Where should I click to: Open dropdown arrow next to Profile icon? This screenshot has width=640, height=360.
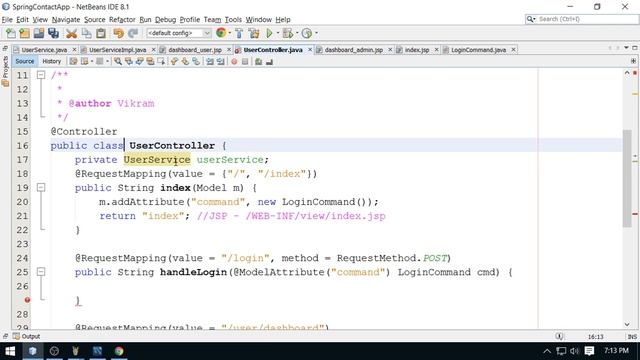tap(316, 33)
